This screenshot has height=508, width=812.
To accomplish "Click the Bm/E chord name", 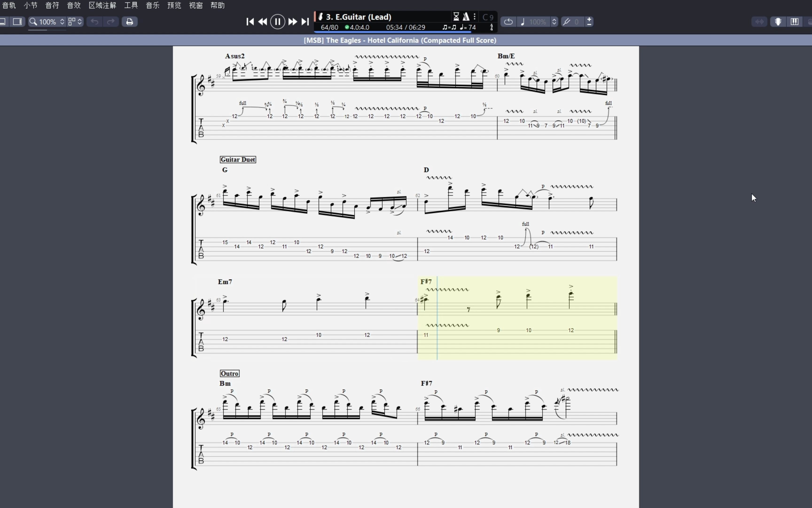I will 506,56.
